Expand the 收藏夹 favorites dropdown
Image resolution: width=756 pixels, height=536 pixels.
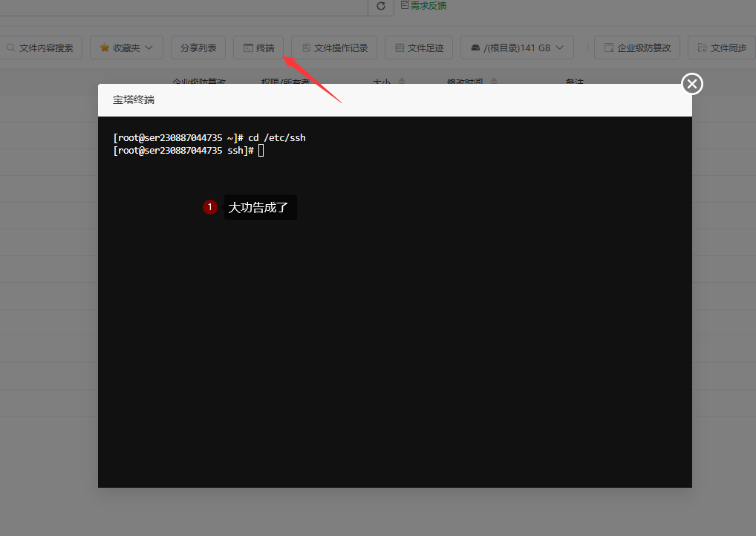click(x=126, y=48)
